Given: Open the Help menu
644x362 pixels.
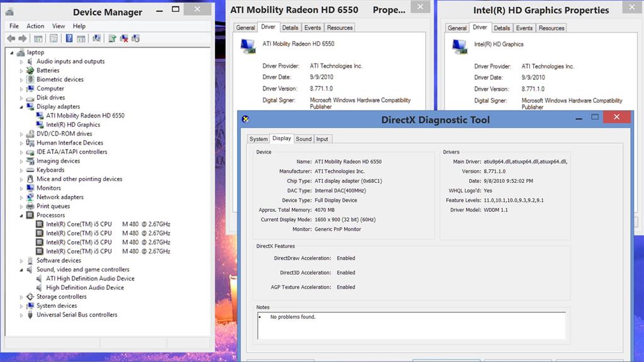Looking at the screenshot, I should [x=79, y=26].
